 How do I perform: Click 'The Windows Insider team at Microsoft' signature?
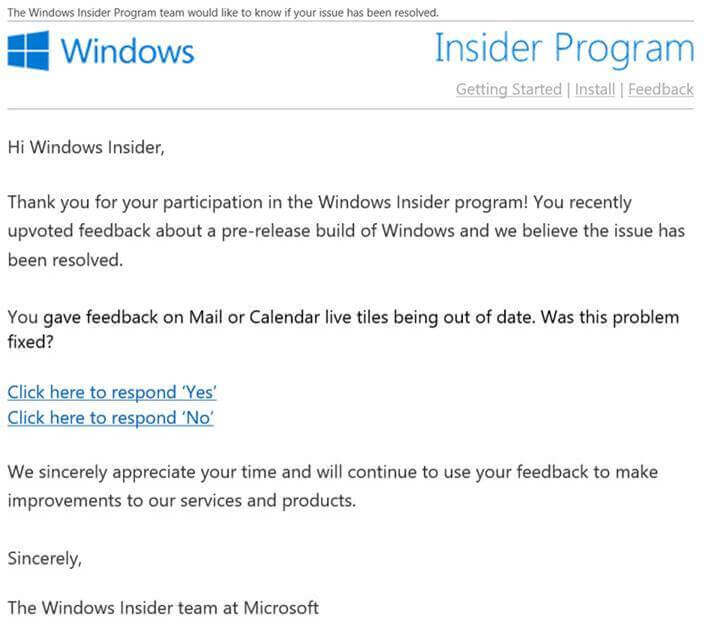coord(163,608)
